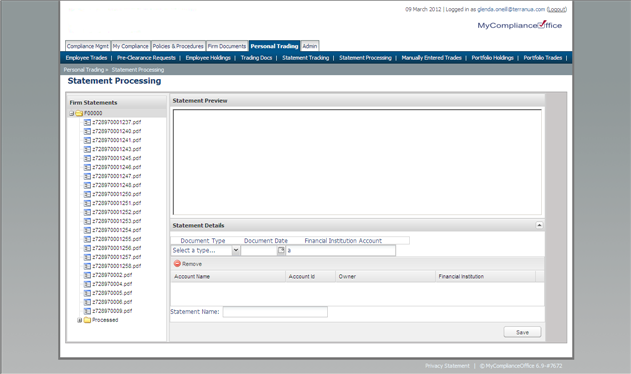The width and height of the screenshot is (631, 374).
Task: Focus the Financial Institution Account field
Action: pos(340,250)
